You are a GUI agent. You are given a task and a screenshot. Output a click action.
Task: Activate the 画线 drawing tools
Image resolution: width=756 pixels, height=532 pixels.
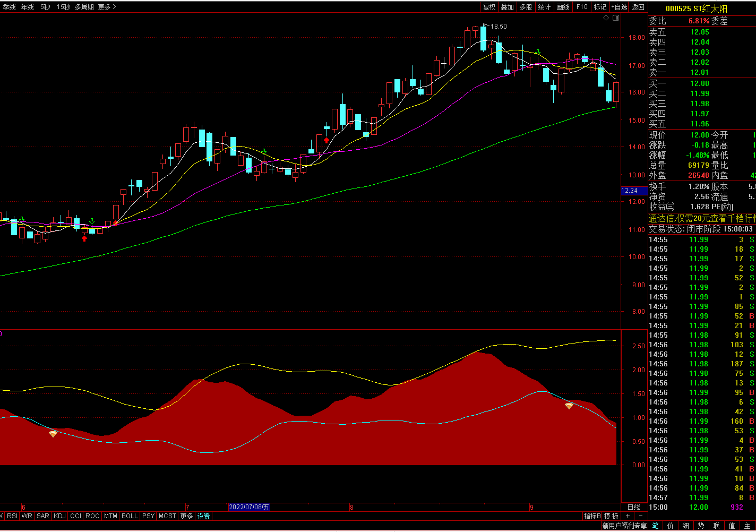point(563,7)
